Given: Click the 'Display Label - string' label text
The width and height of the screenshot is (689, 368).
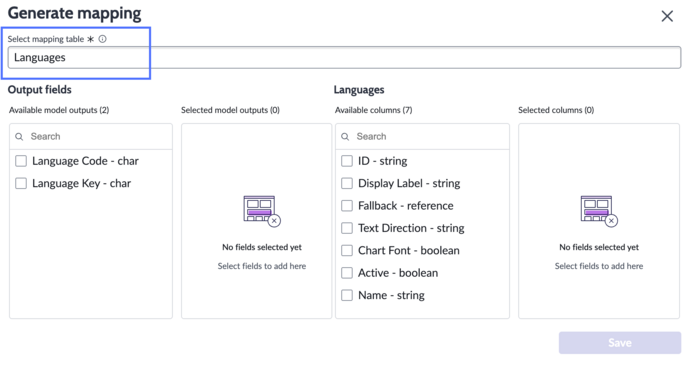Looking at the screenshot, I should point(409,183).
